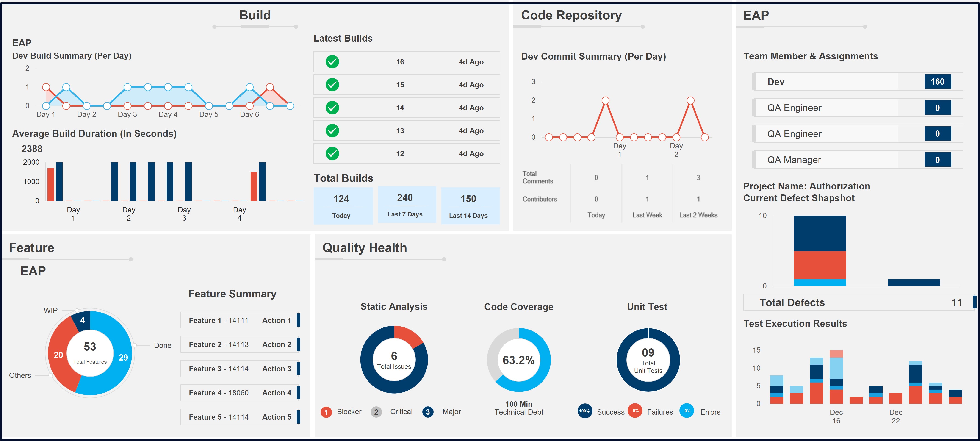Screen dimensions: 980x441
Task: Click the green checkmark for build 12
Action: pos(332,153)
